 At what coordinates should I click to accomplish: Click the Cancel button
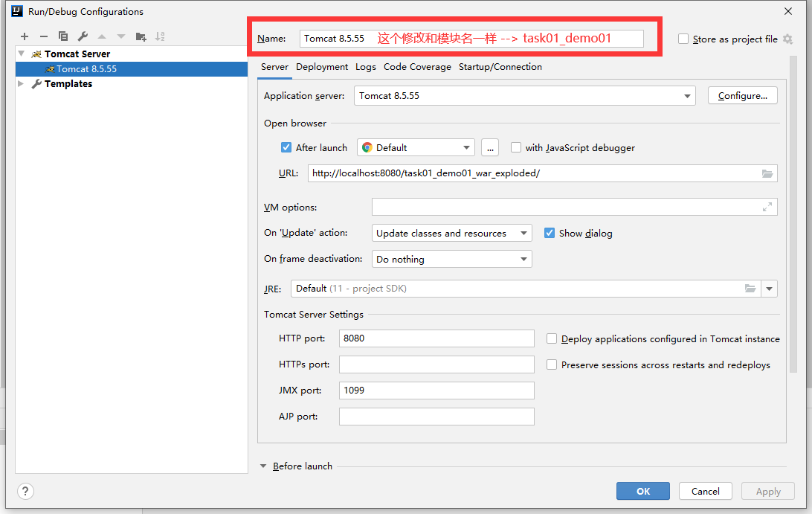click(x=706, y=491)
